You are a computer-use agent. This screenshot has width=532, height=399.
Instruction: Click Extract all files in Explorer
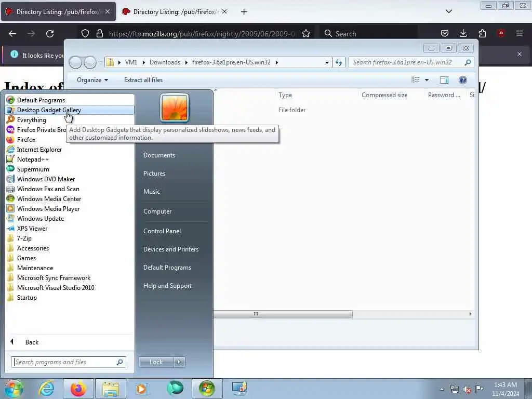[143, 80]
